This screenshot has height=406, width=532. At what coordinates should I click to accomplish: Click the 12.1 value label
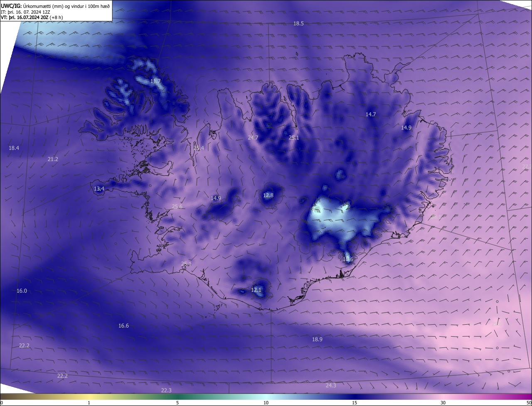[x=256, y=290]
